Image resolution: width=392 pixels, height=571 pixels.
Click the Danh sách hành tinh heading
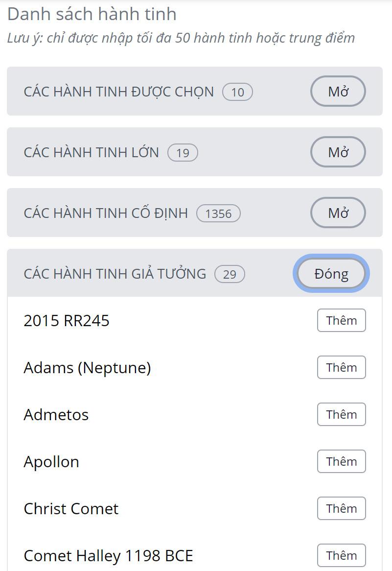(x=92, y=14)
